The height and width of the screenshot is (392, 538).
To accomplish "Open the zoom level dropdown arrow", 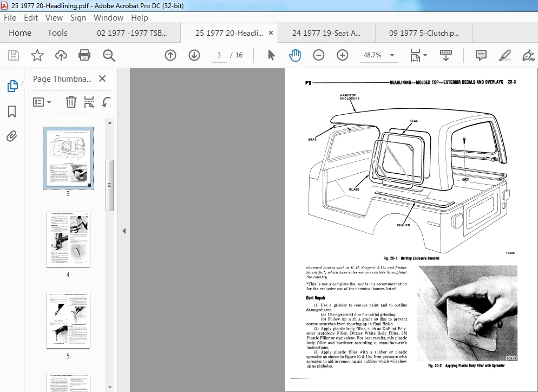I will pos(392,55).
